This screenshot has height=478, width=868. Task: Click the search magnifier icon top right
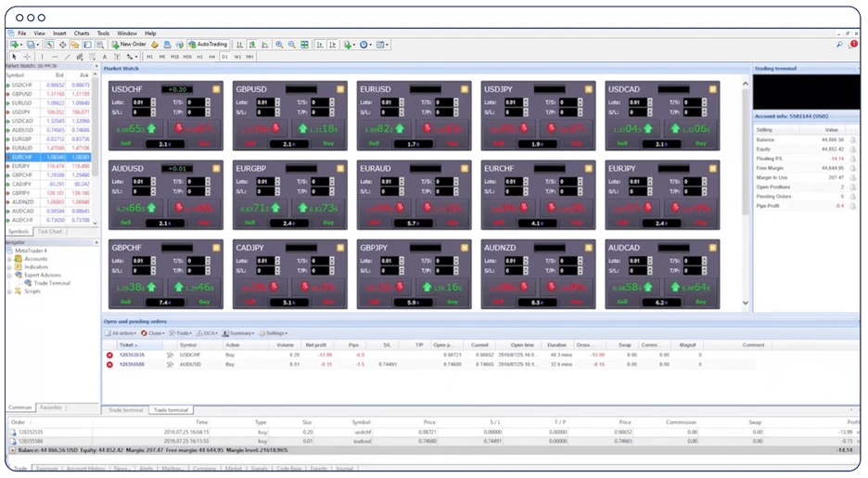point(839,45)
